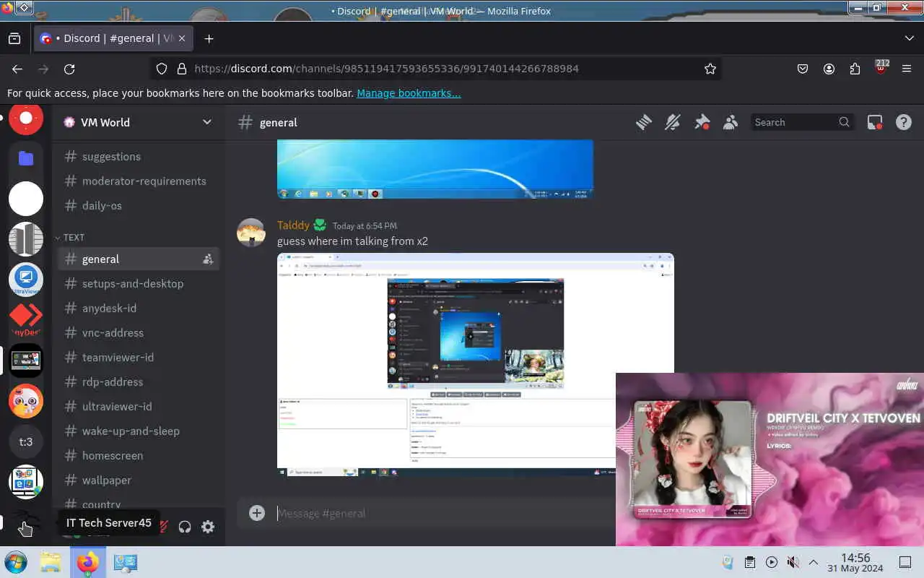Open the Firefox hamburger application menu
Screen dimensions: 924x578
[907, 69]
